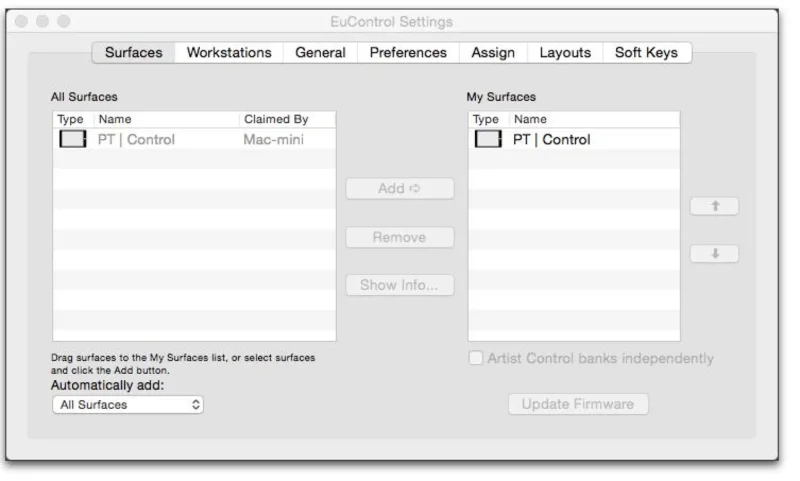Click Type column header in All Surfaces
This screenshot has height=481, width=800.
(73, 119)
